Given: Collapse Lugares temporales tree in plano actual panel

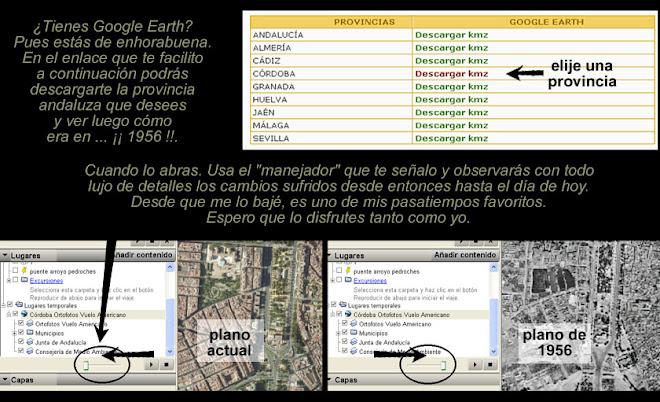Looking at the screenshot, I should click(x=3, y=305).
